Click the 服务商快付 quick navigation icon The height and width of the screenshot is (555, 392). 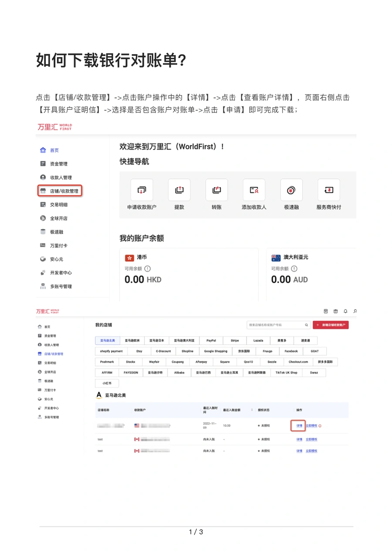329,190
